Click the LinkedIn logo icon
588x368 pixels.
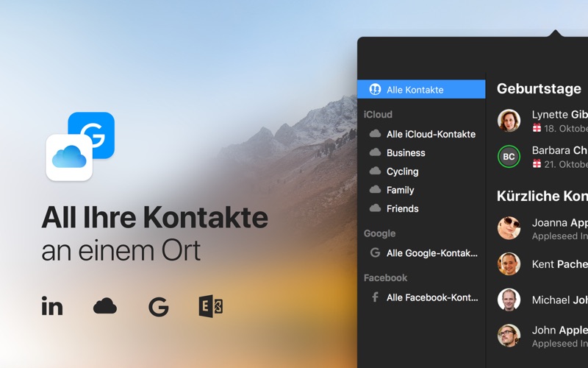[52, 305]
